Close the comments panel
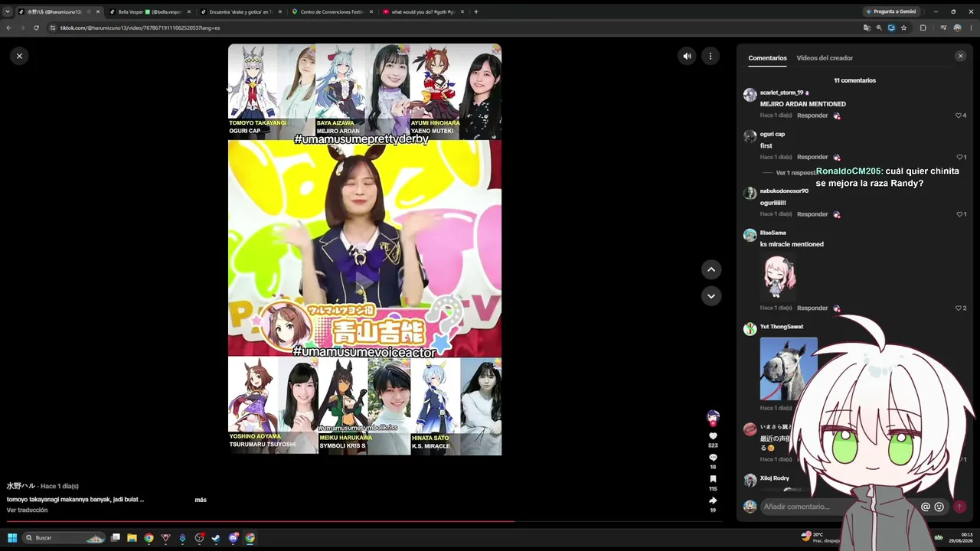Screen dimensions: 980x551 tap(960, 56)
